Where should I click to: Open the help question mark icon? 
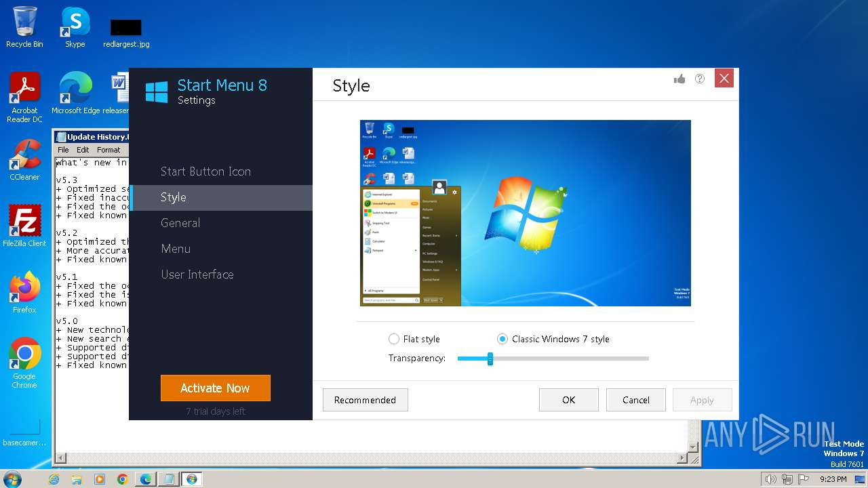point(700,79)
